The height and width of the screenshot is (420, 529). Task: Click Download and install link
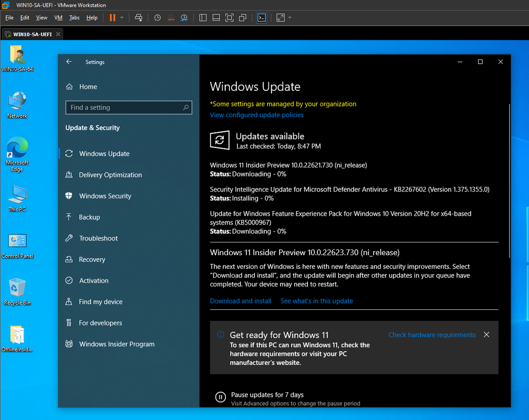241,301
